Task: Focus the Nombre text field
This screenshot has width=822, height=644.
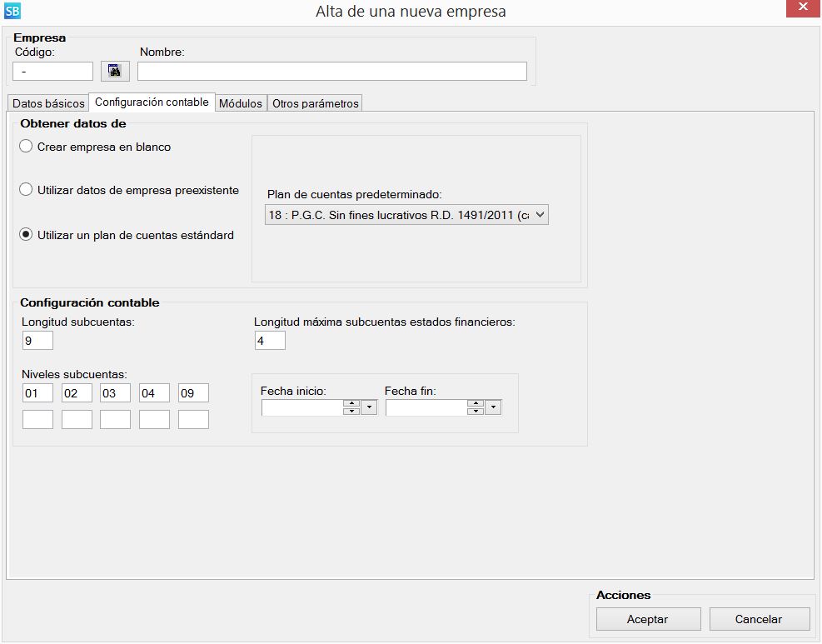Action: tap(332, 72)
